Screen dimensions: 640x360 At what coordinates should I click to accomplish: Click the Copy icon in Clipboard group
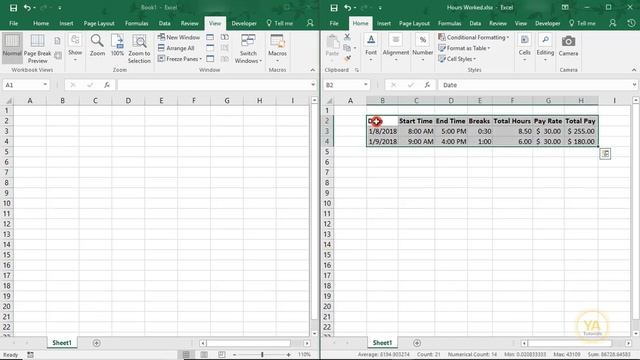(347, 48)
